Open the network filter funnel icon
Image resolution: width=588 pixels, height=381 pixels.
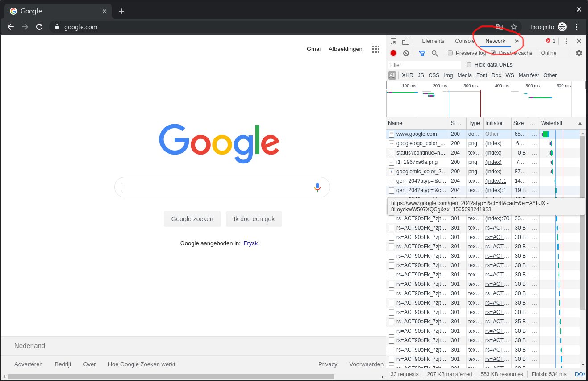[x=422, y=53]
